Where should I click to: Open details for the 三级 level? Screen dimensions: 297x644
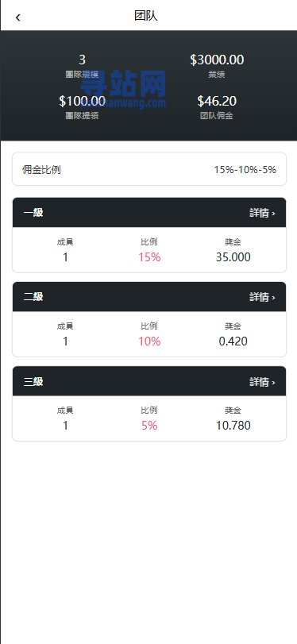[262, 382]
